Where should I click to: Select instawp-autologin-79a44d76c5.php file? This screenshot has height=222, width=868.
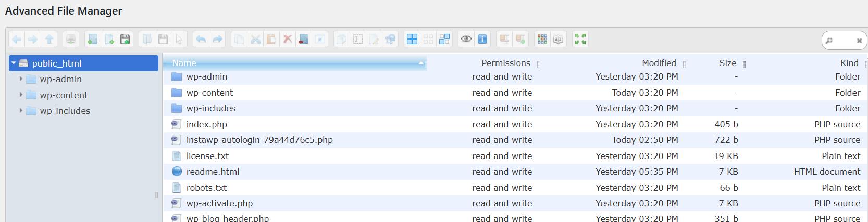515,140
